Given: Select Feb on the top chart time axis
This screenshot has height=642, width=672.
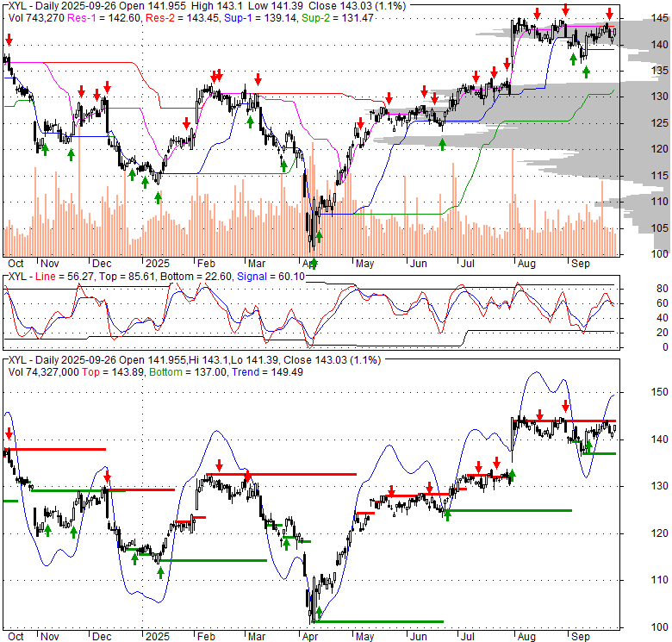Looking at the screenshot, I should 206,264.
